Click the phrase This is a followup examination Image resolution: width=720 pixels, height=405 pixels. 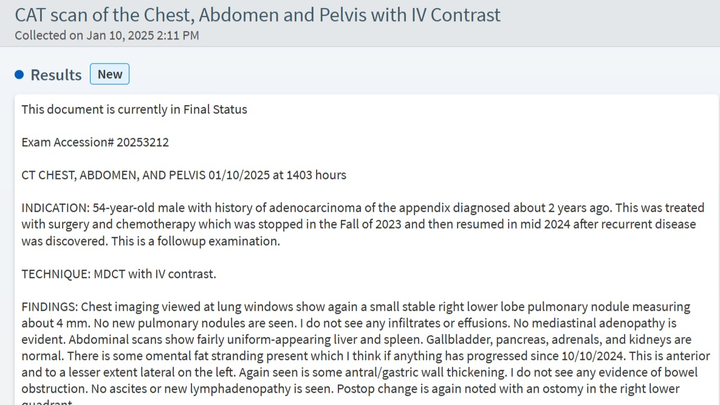click(196, 241)
